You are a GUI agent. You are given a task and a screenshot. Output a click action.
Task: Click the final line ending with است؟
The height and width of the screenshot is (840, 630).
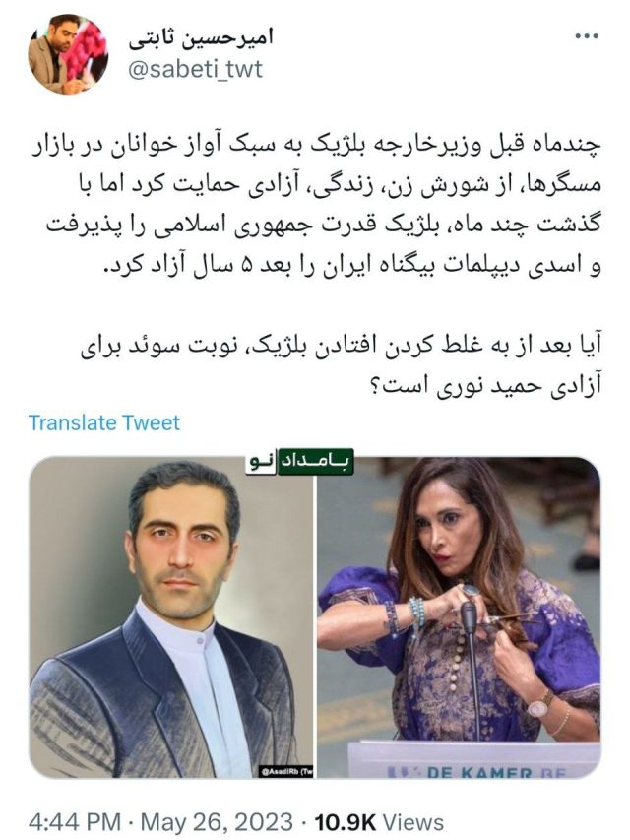click(x=486, y=385)
